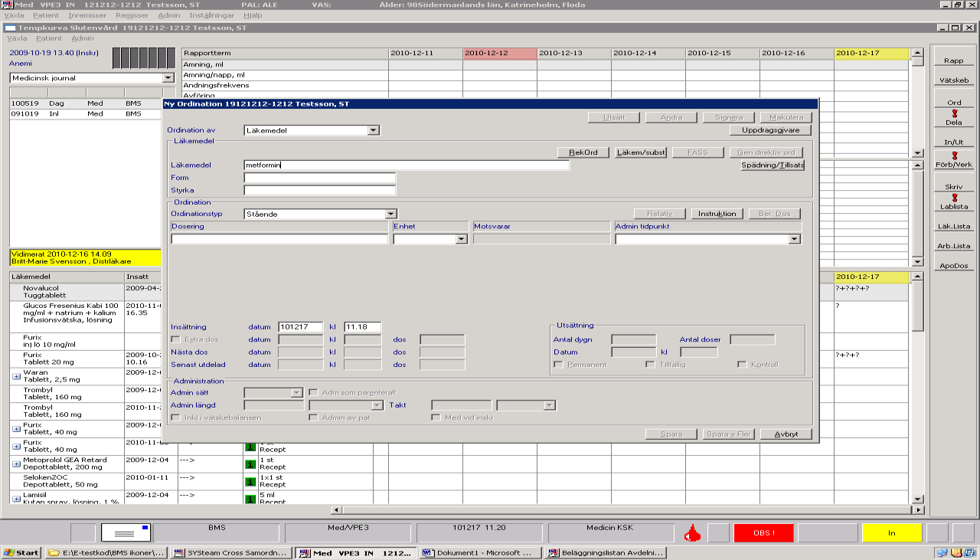980x560 pixels.
Task: Open the Admin sätt dropdown
Action: pos(297,392)
